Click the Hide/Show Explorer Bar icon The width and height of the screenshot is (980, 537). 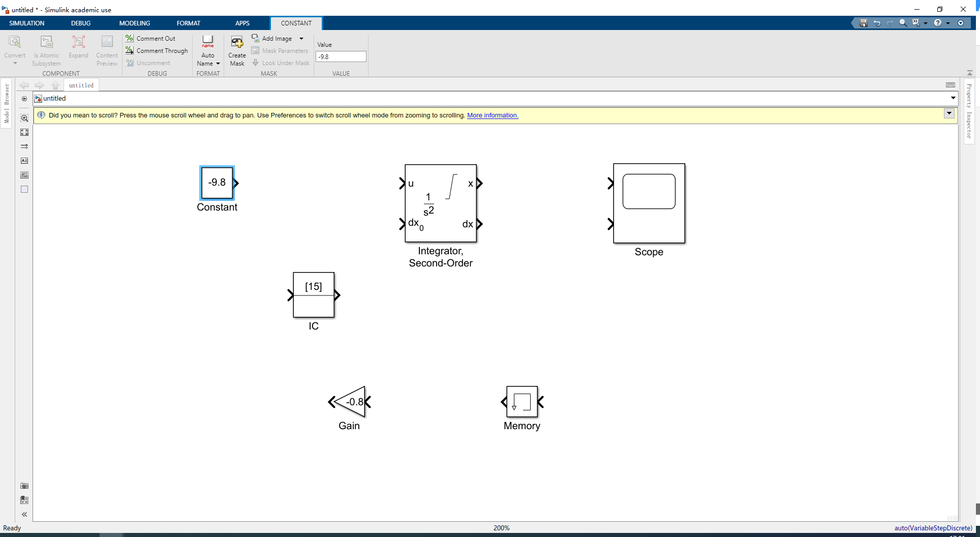tap(24, 99)
